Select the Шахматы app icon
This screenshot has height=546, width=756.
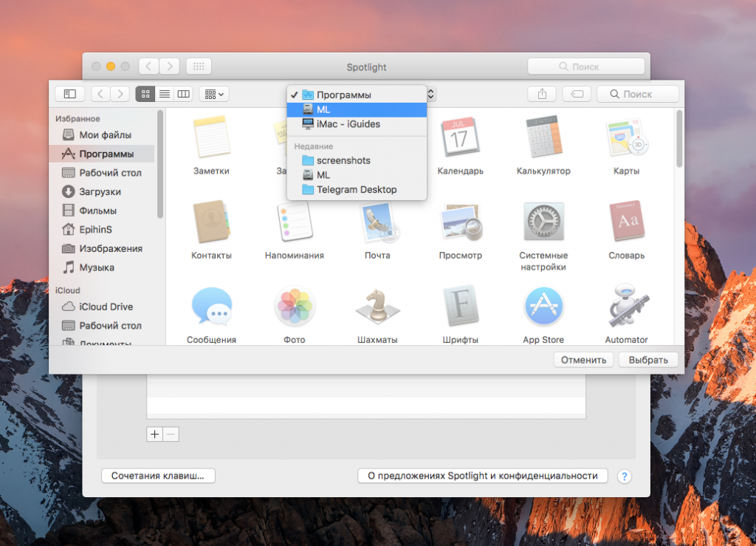[x=377, y=307]
